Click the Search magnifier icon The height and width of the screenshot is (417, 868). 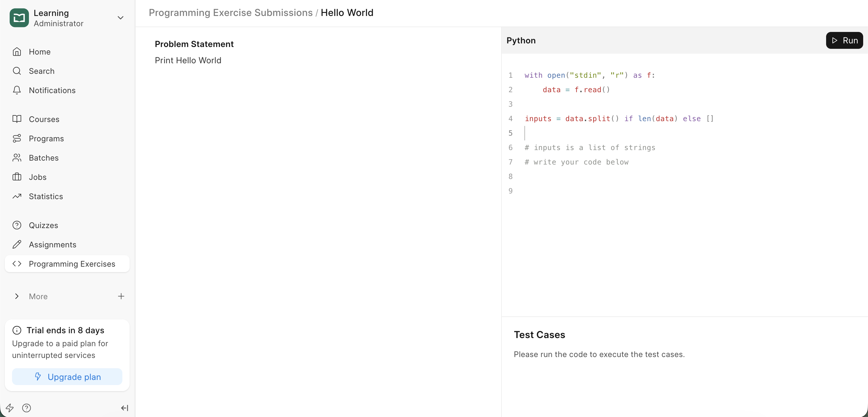point(17,71)
